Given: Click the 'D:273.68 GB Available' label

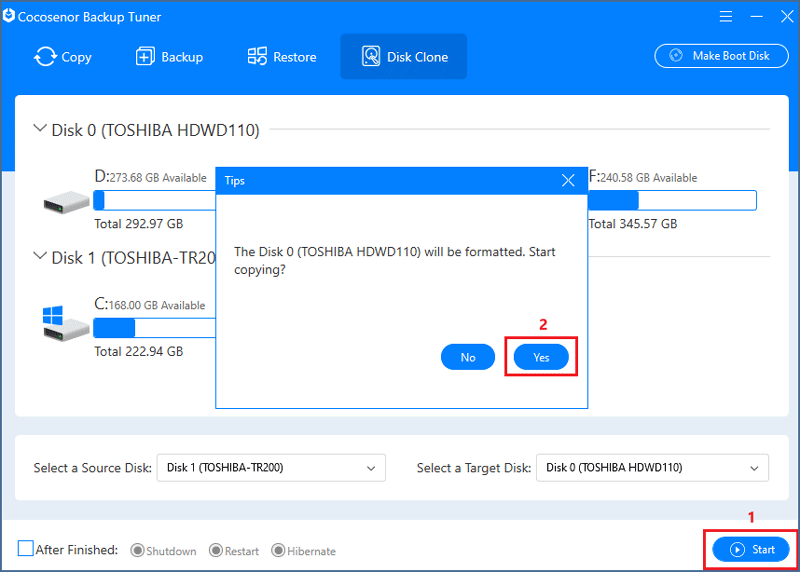Looking at the screenshot, I should (x=151, y=177).
